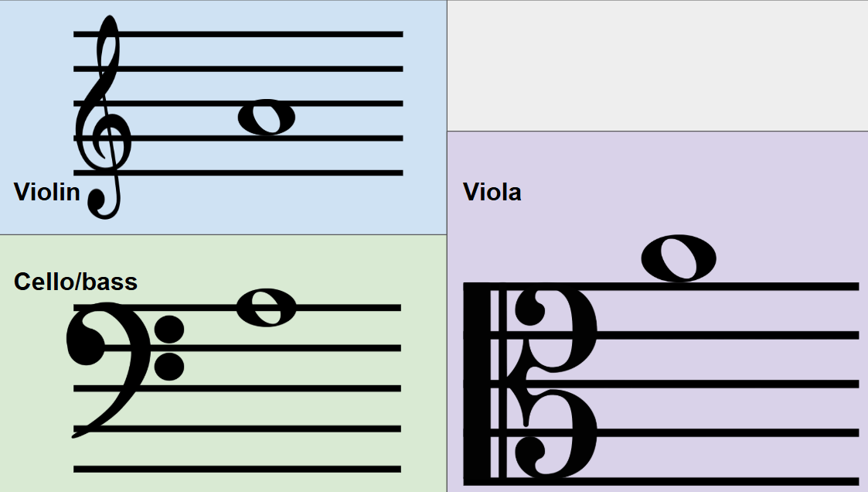The width and height of the screenshot is (868, 492).
Task: Click the alto clef symbol
Action: point(530,384)
